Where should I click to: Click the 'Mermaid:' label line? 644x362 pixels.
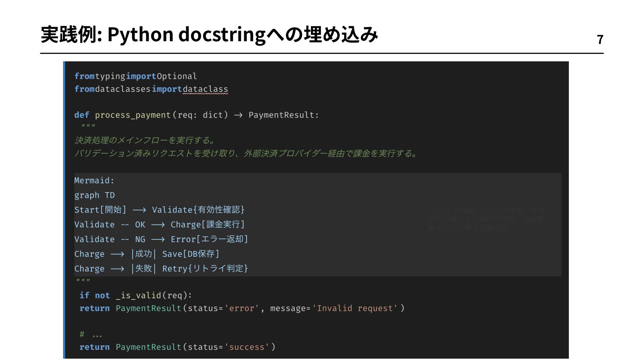tap(94, 181)
